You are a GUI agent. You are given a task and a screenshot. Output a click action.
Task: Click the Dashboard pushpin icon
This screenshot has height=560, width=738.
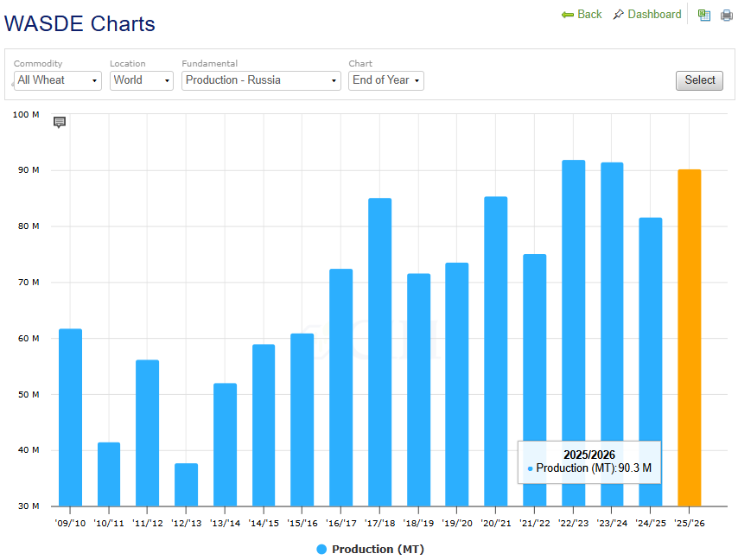[x=618, y=15]
